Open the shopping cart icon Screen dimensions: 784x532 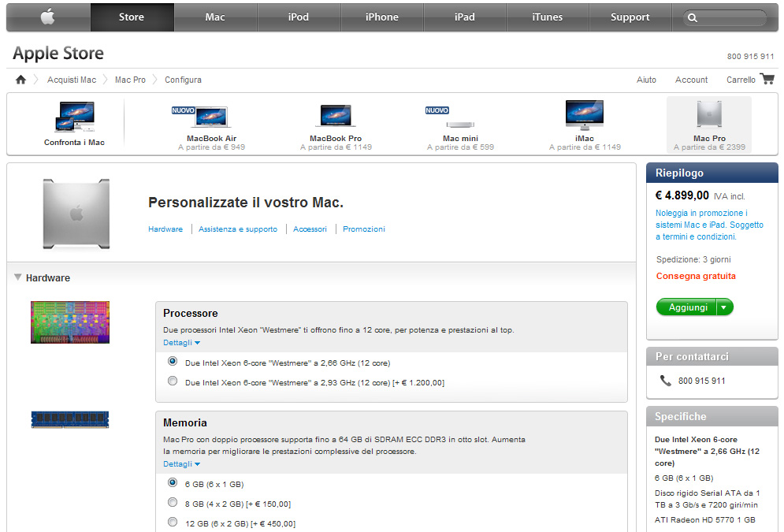(x=767, y=79)
